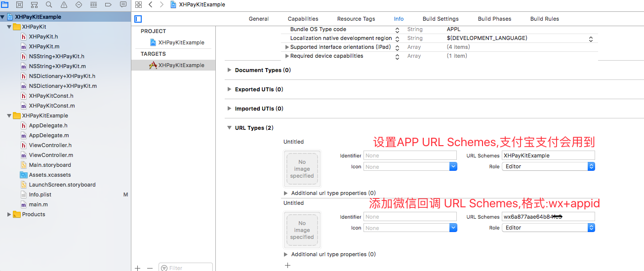Open the Build Settings tab
The image size is (644, 271).
click(x=441, y=19)
